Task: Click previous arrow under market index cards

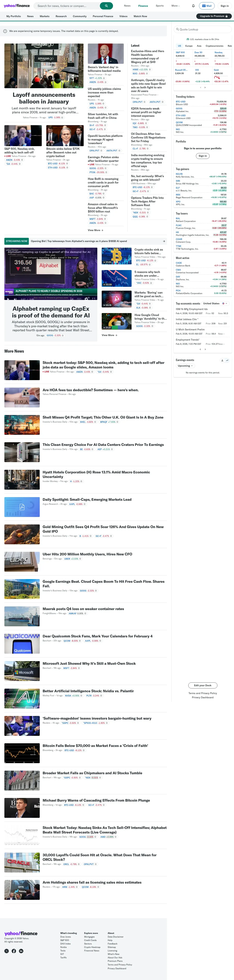Action: tap(200, 87)
